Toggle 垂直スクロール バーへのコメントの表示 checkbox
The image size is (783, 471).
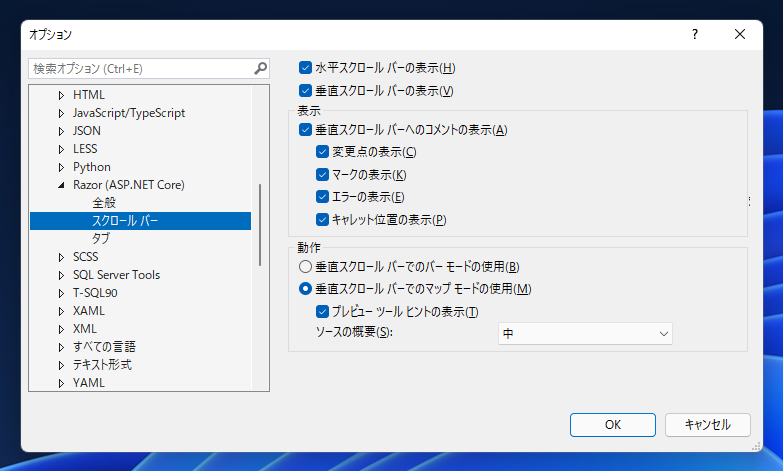point(305,130)
